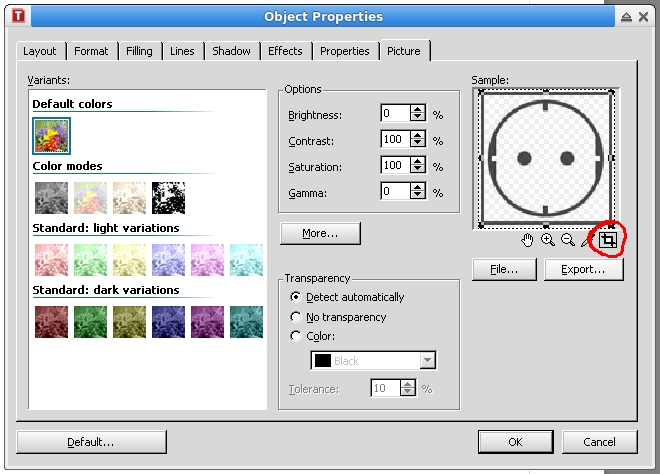Viewport: 660px width, 474px height.
Task: Click the Contrast percentage input field
Action: click(395, 140)
